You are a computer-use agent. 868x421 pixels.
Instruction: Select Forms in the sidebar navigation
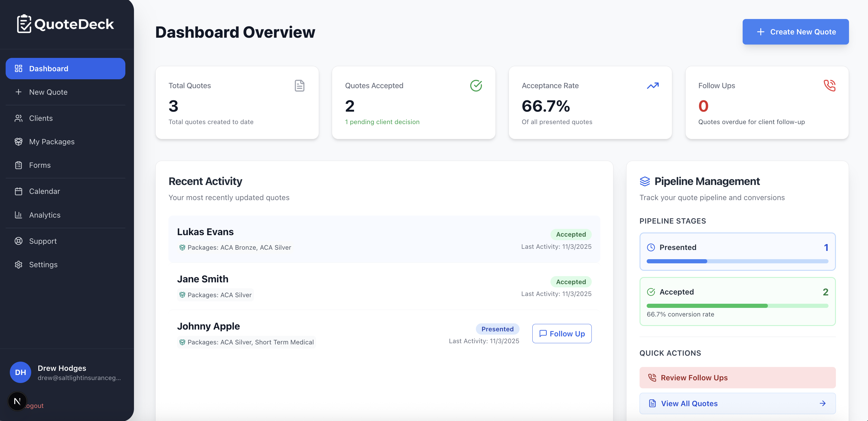coord(40,165)
